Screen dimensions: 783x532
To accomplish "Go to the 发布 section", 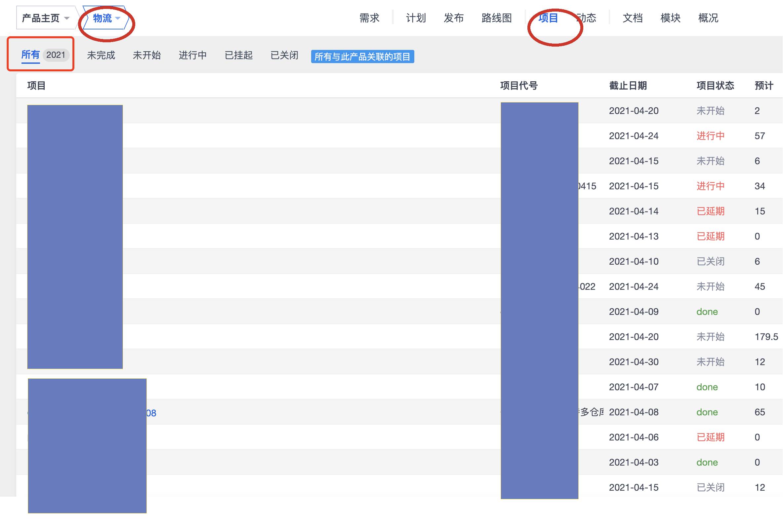I will 453,18.
